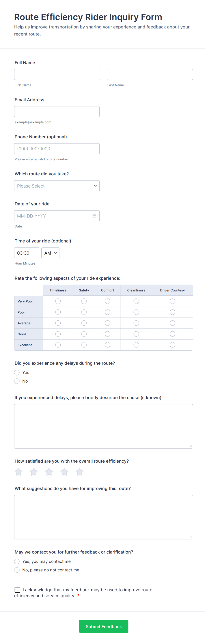Click the Email Address field
Screen dimensions: 205x644
[x=57, y=111]
